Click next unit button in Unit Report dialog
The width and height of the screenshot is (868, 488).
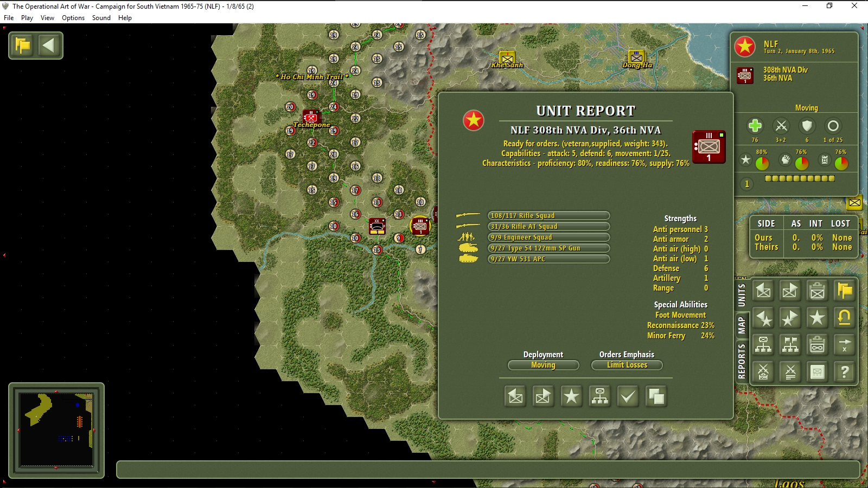[543, 397]
